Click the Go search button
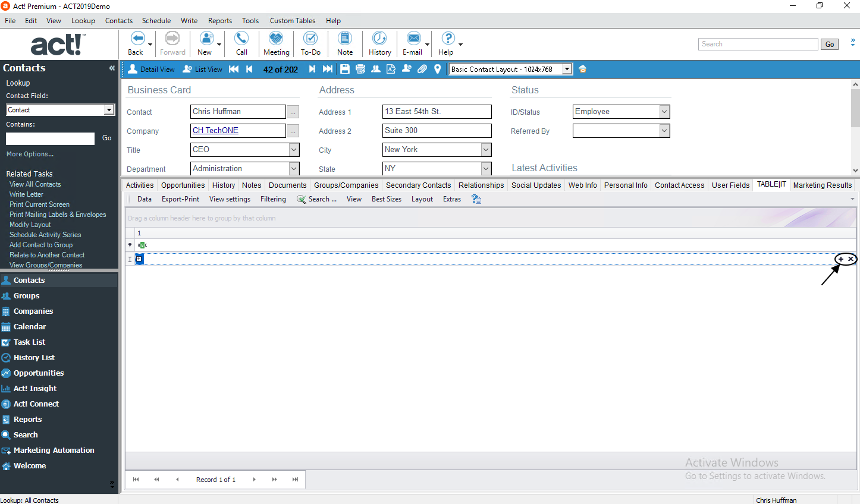The height and width of the screenshot is (504, 860). coord(829,44)
